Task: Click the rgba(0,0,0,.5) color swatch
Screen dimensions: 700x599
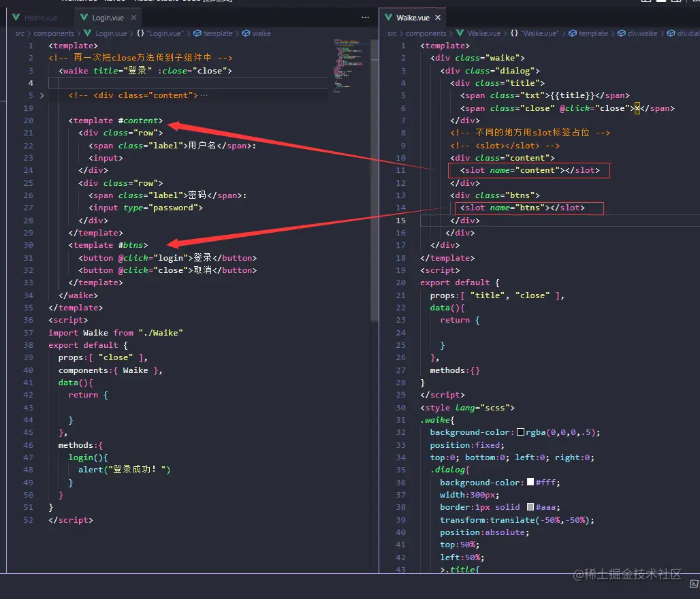Action: tap(520, 432)
